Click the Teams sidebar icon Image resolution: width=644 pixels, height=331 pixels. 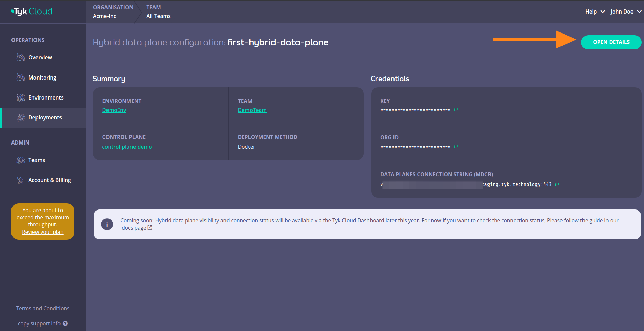tap(21, 160)
